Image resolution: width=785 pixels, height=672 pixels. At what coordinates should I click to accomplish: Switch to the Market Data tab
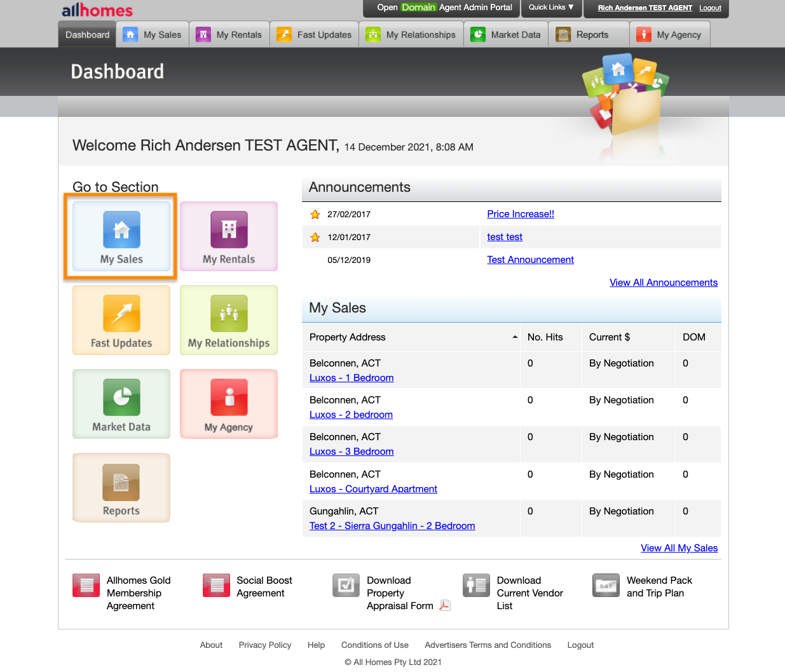click(505, 35)
